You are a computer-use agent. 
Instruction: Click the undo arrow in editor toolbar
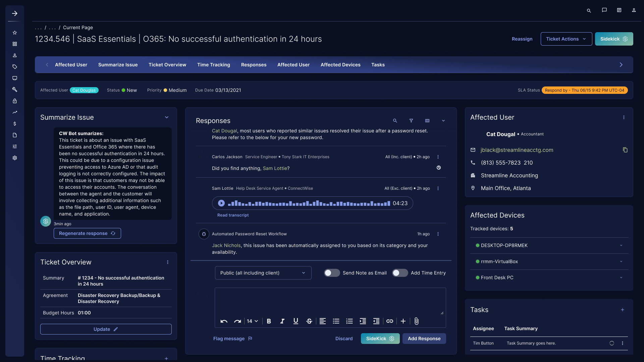coord(224,321)
